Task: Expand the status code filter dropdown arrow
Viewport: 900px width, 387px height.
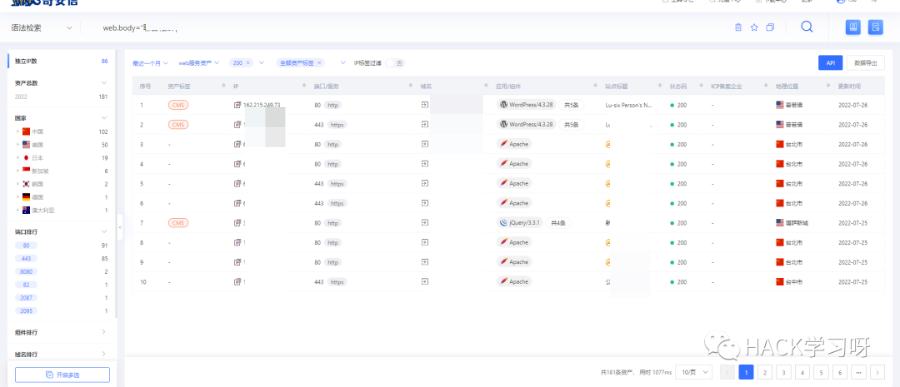Action: pos(262,63)
